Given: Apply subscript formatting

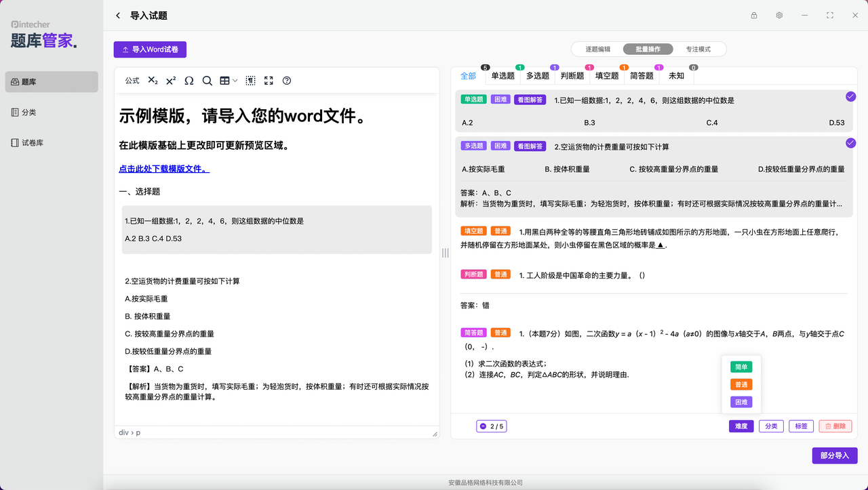Looking at the screenshot, I should 153,81.
